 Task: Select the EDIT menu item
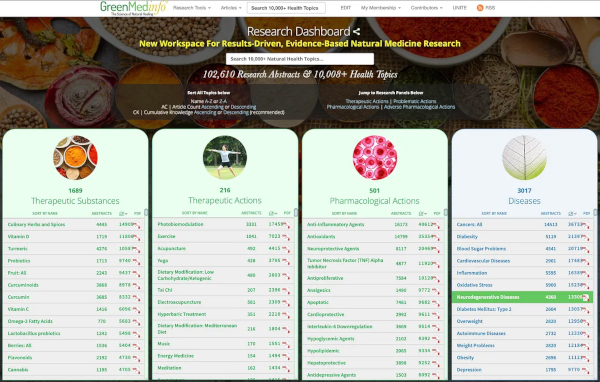coord(346,8)
